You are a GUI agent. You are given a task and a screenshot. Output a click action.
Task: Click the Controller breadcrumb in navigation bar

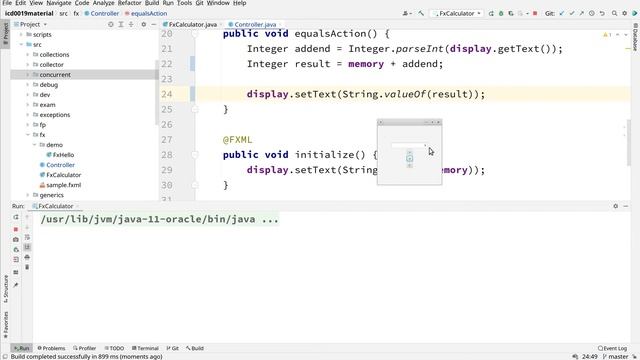tap(102, 13)
